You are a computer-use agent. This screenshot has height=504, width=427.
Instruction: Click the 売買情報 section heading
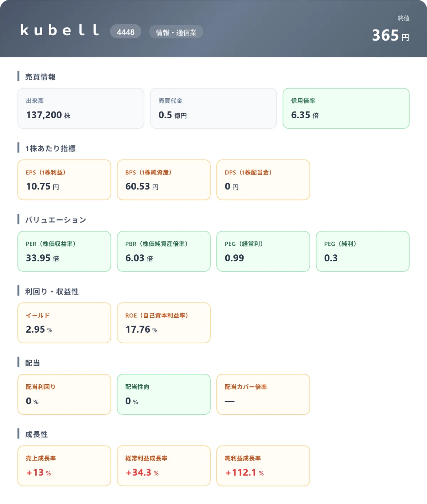(40, 77)
